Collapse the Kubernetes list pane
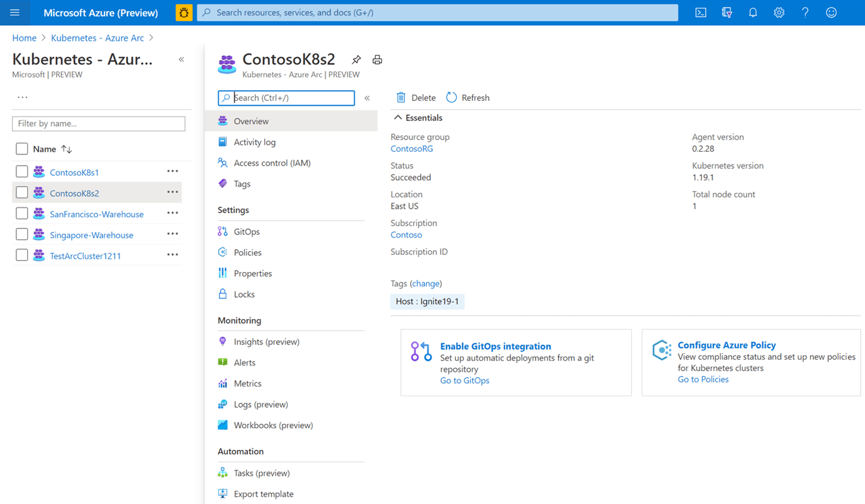The height and width of the screenshot is (504, 865). [x=181, y=59]
